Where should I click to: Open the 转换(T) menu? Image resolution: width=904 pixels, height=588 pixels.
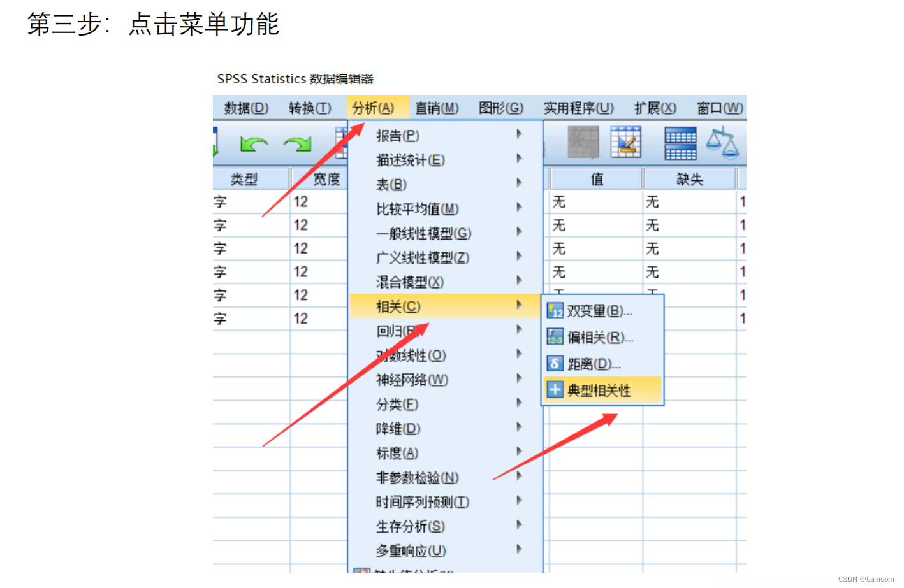310,108
